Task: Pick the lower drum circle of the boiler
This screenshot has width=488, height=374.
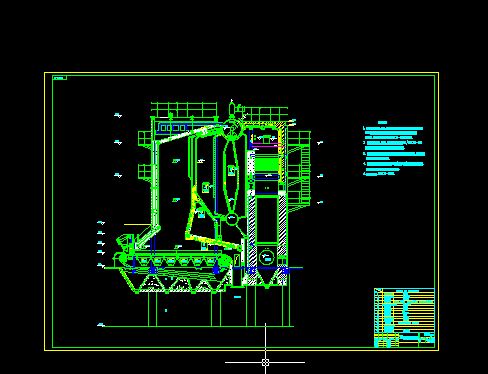Action: (232, 219)
